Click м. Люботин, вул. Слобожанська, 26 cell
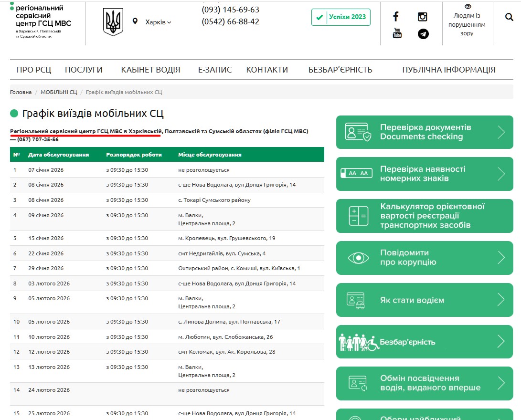This screenshot has height=420, width=521. 225,337
